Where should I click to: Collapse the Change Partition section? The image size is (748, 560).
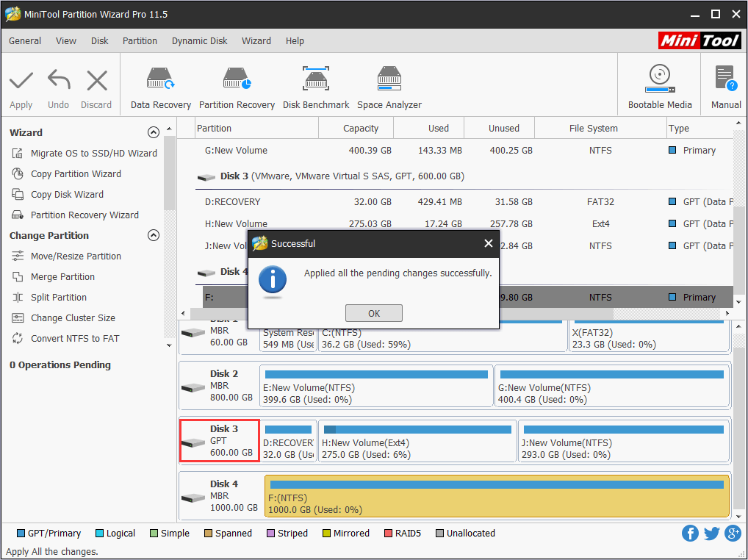coord(153,235)
